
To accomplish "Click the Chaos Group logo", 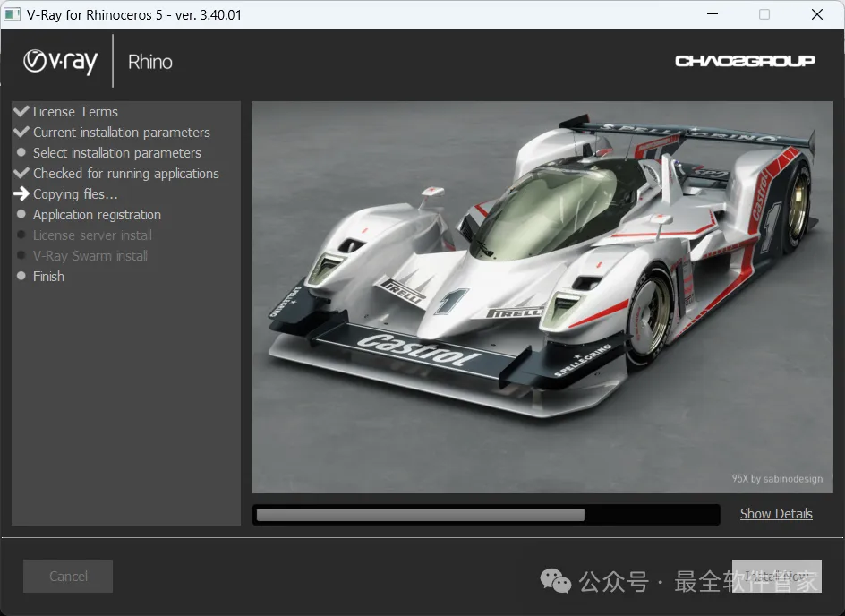I will coord(745,61).
